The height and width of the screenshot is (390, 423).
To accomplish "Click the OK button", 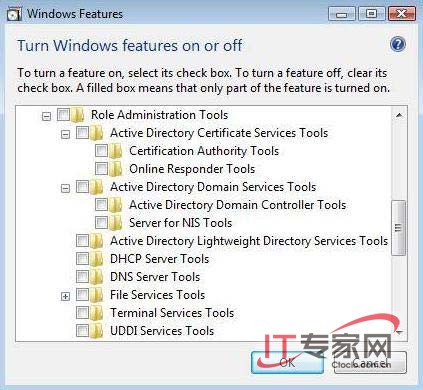I will pos(287,362).
